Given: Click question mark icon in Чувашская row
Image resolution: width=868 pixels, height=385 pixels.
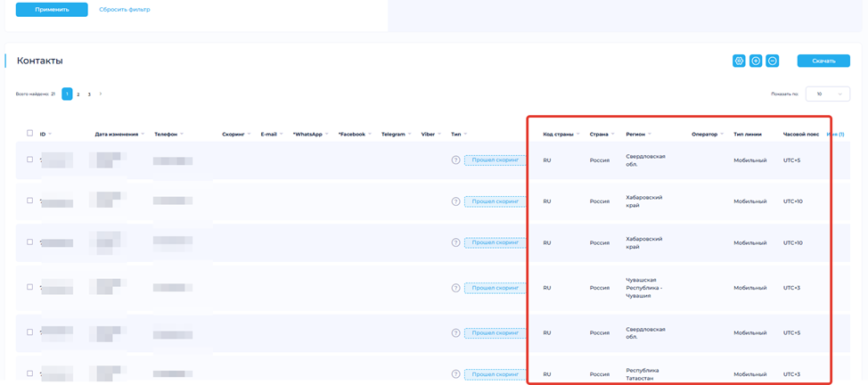Looking at the screenshot, I should (455, 288).
